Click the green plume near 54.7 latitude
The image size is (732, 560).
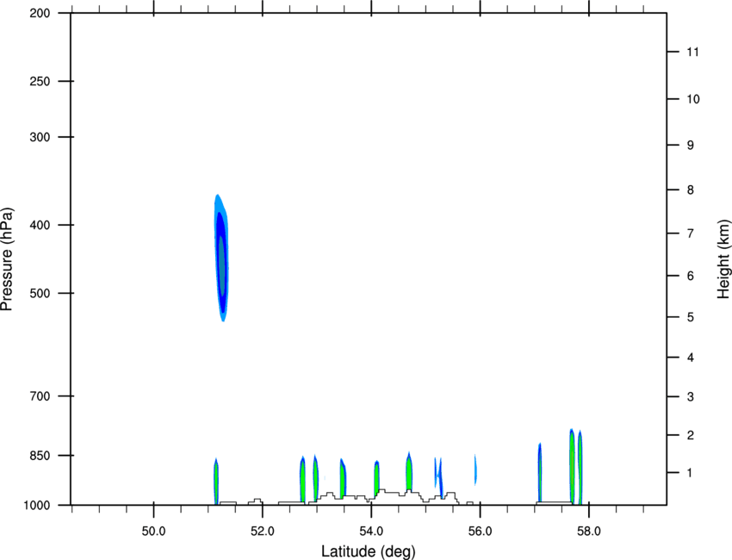tap(409, 470)
